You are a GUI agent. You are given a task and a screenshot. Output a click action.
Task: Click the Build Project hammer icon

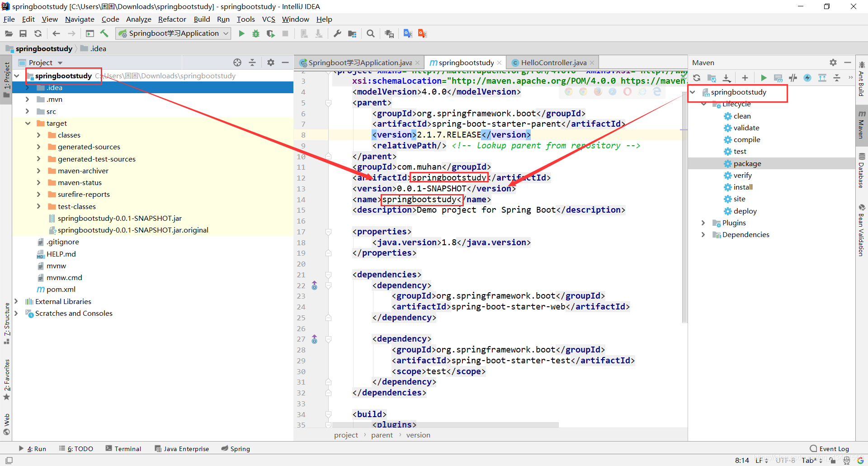104,33
